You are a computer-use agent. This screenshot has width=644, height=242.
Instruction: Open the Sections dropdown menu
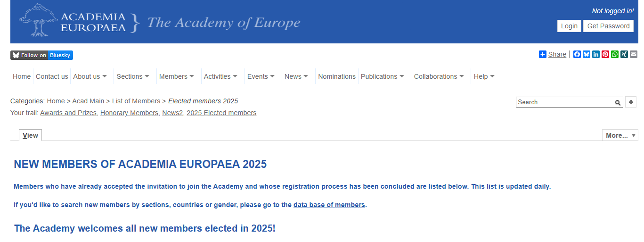(x=133, y=76)
